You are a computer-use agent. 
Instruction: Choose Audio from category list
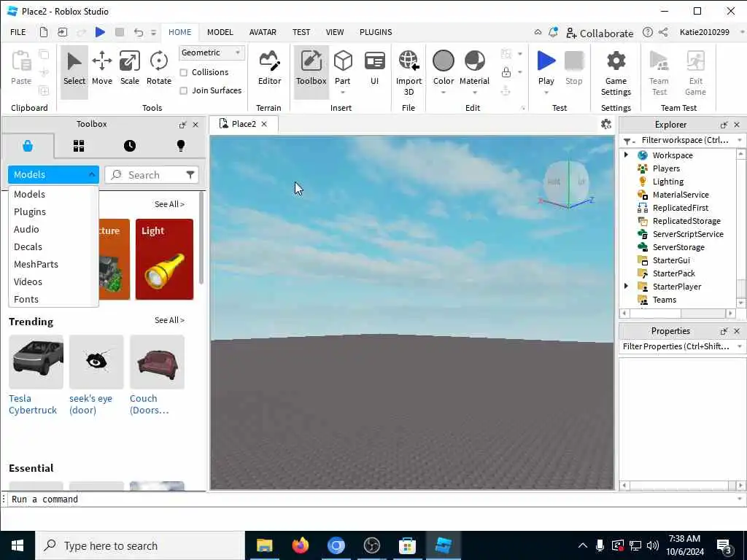(x=53, y=229)
